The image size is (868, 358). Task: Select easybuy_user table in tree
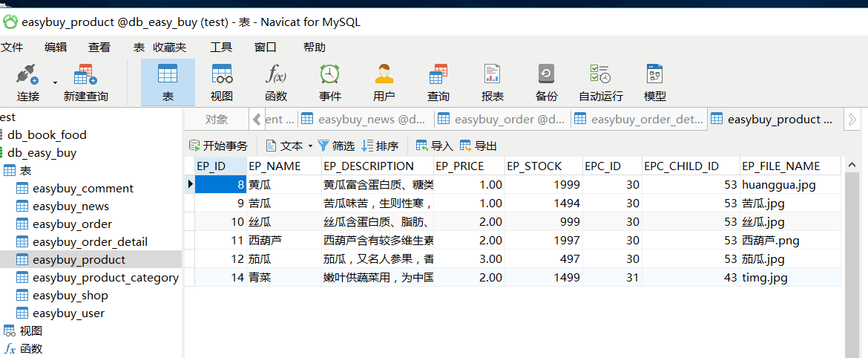(x=69, y=313)
